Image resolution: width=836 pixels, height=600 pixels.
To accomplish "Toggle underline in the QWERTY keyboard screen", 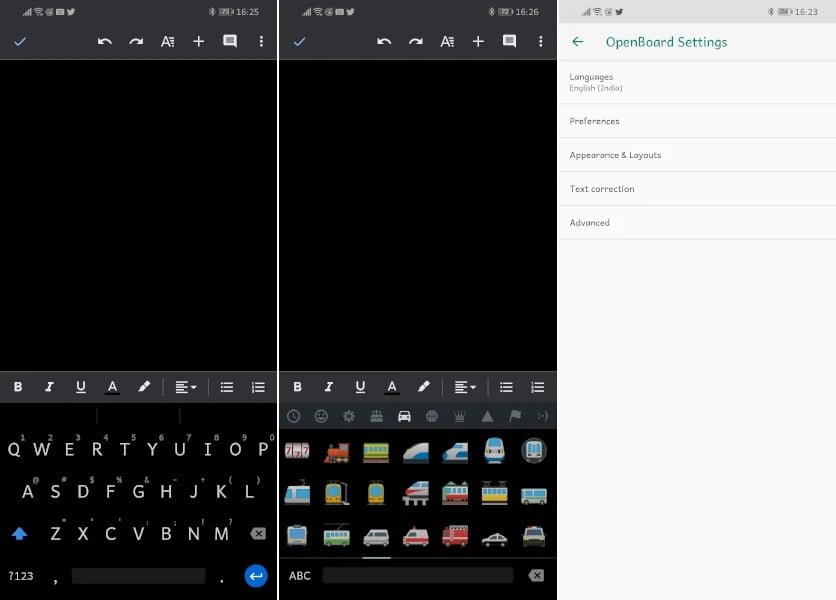I will click(81, 387).
